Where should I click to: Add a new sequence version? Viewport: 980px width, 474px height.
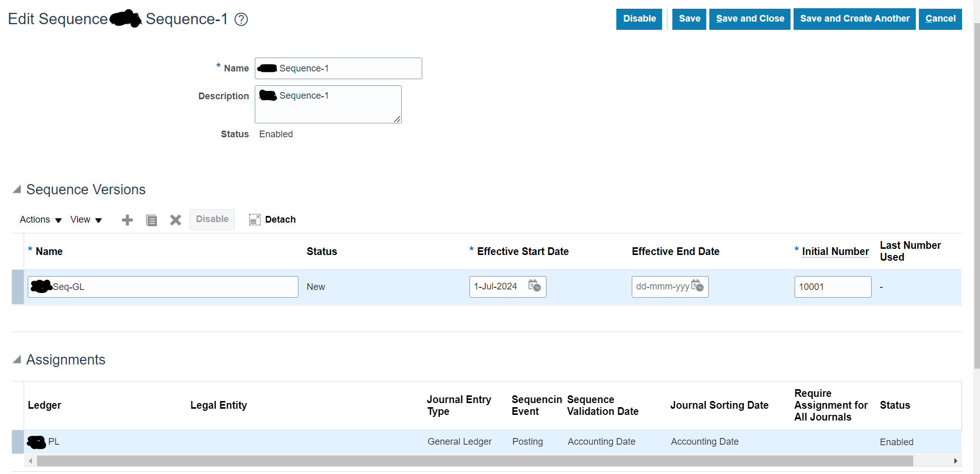coord(127,220)
